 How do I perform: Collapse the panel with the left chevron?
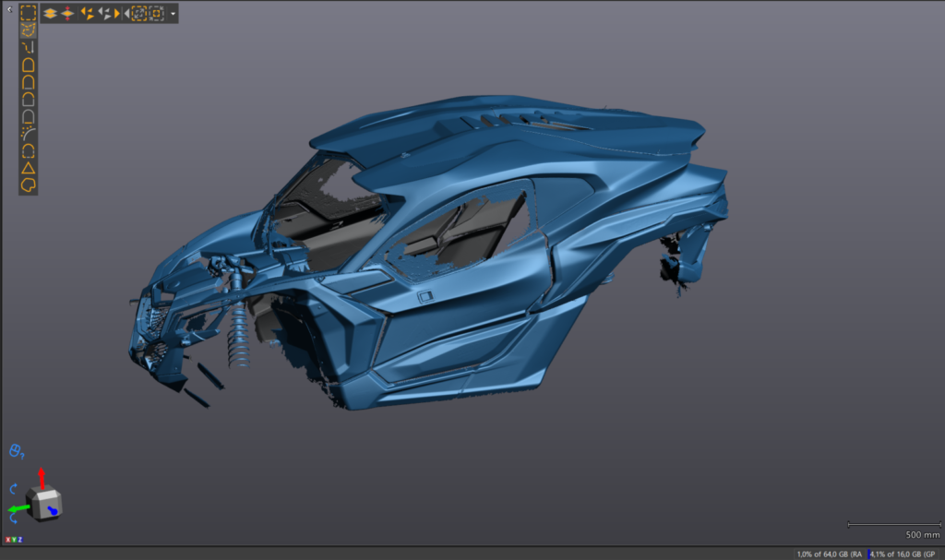(8, 8)
